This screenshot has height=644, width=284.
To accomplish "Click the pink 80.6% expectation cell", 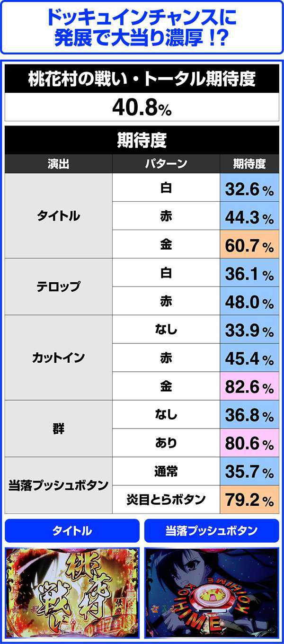I will pos(249,444).
